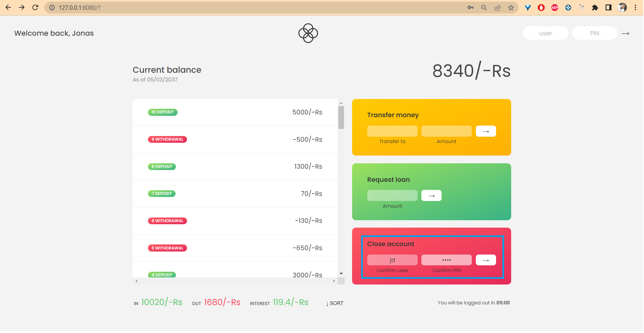Open the browser share icon
This screenshot has height=333, width=644.
tap(497, 7)
